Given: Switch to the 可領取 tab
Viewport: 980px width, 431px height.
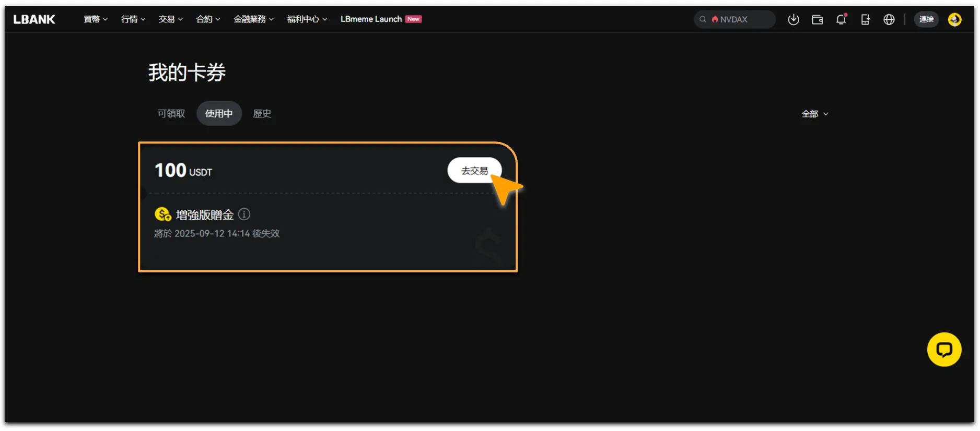Looking at the screenshot, I should (x=171, y=113).
